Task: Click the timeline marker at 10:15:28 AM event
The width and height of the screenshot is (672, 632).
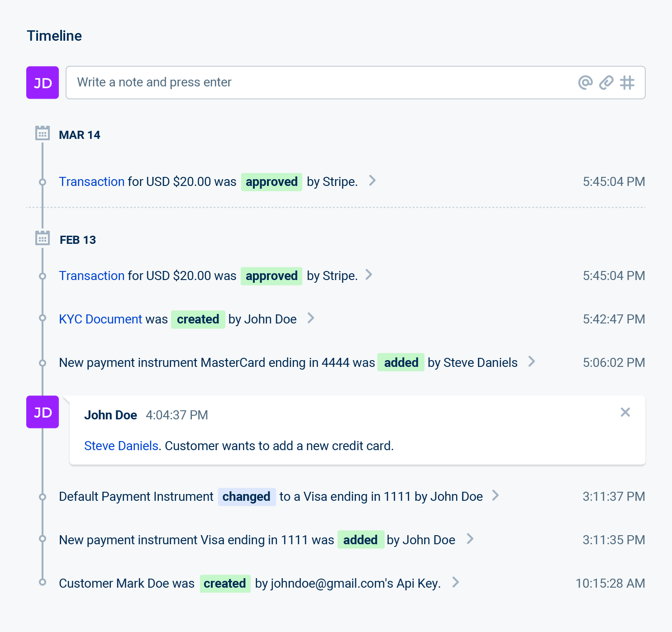Action: click(43, 582)
